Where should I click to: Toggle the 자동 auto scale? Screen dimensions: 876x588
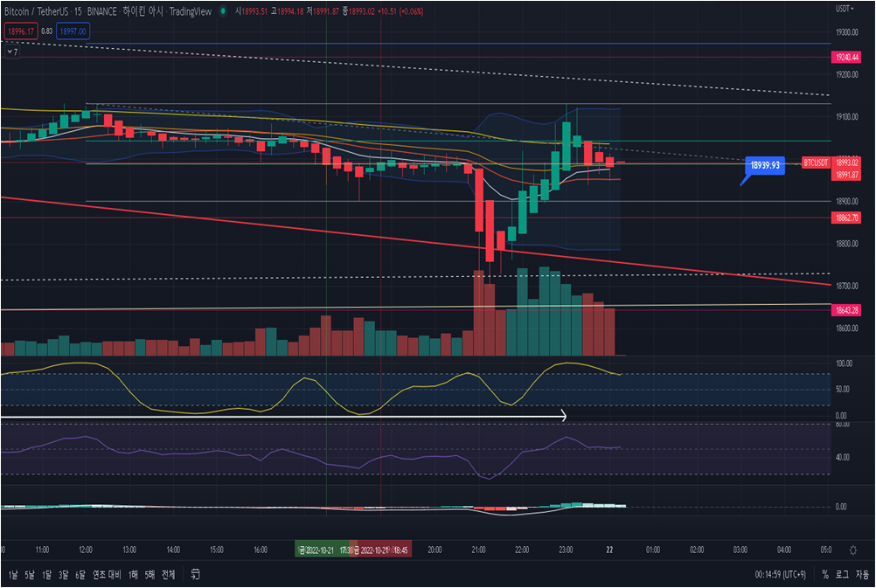(x=862, y=574)
